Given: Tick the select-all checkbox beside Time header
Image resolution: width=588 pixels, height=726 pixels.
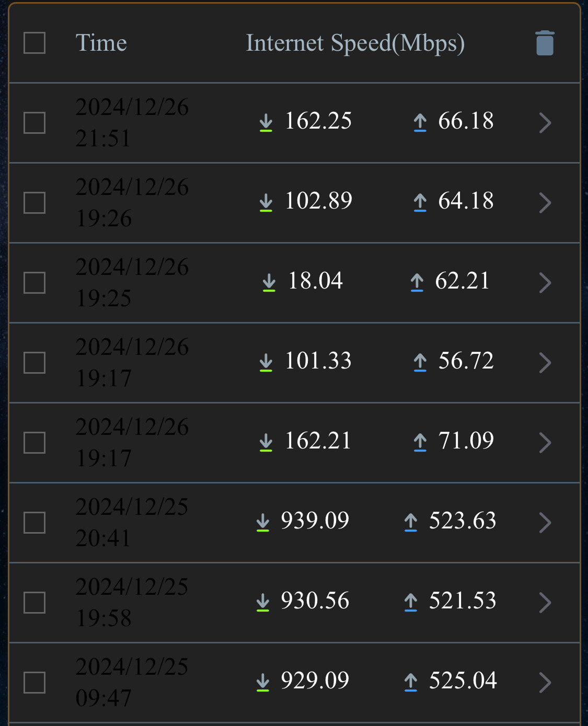Looking at the screenshot, I should tap(34, 43).
